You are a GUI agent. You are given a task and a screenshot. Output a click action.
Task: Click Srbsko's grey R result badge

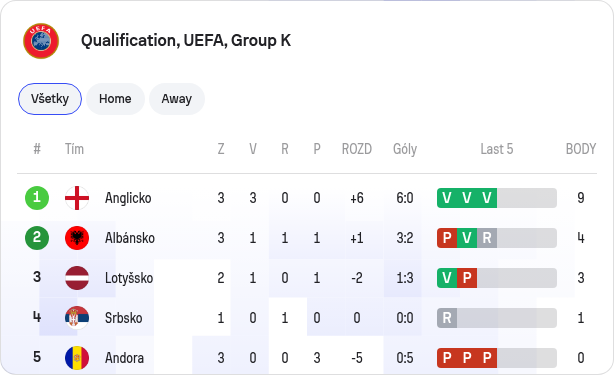pyautogui.click(x=447, y=318)
